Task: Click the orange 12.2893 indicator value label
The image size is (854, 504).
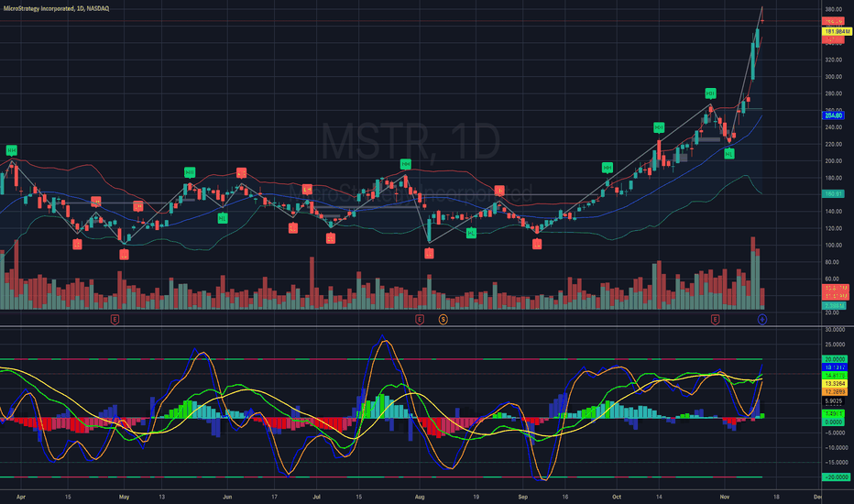Action: tap(835, 392)
